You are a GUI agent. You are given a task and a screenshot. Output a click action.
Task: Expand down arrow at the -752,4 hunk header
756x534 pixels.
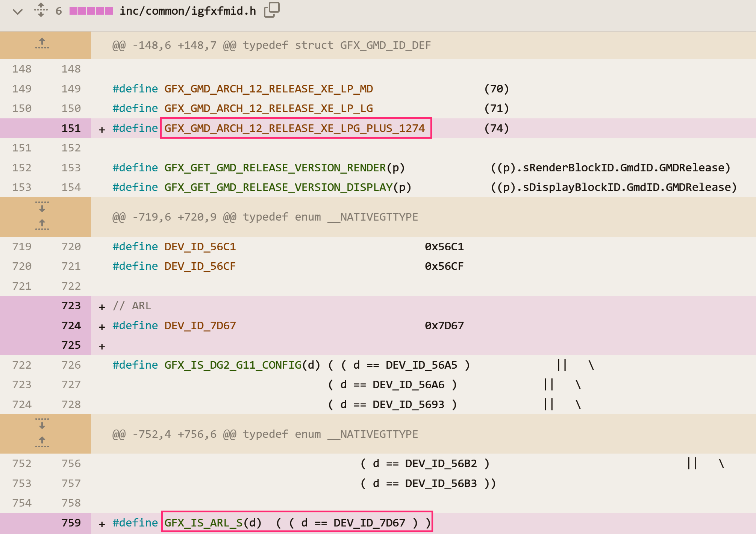pos(42,424)
